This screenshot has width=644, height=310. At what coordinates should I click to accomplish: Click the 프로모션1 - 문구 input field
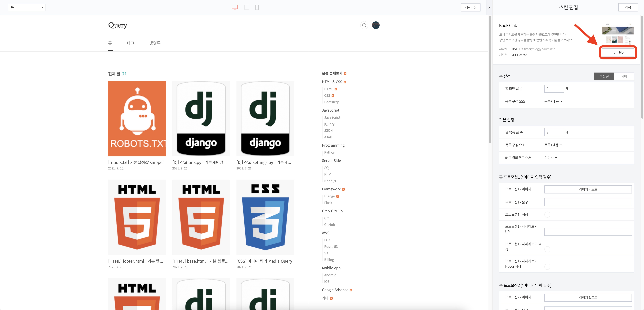[588, 202]
